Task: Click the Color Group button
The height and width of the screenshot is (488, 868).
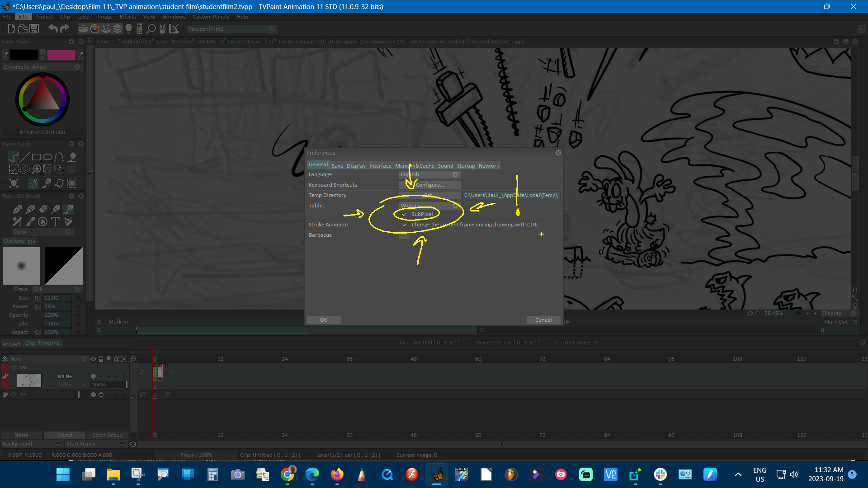Action: click(107, 435)
